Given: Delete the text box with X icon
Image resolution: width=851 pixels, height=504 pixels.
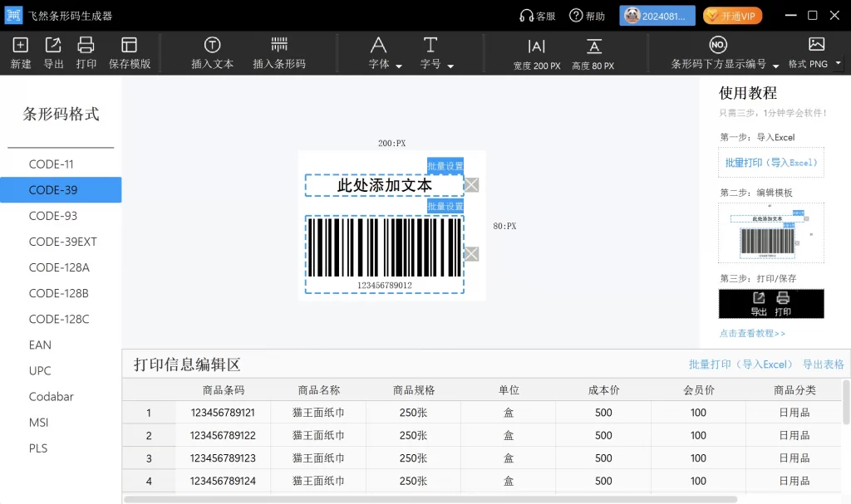Looking at the screenshot, I should click(472, 185).
